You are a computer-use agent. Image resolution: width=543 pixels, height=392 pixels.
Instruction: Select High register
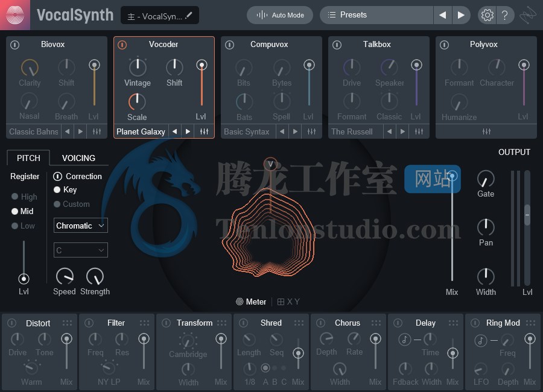[24, 197]
